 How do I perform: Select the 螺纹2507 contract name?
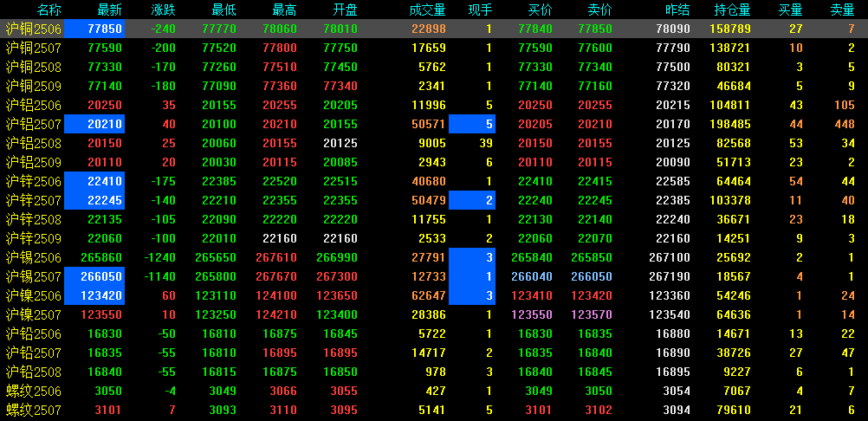(x=33, y=410)
